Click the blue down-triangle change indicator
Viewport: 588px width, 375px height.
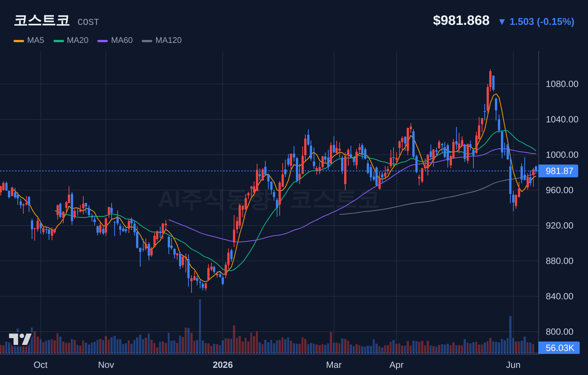502,22
